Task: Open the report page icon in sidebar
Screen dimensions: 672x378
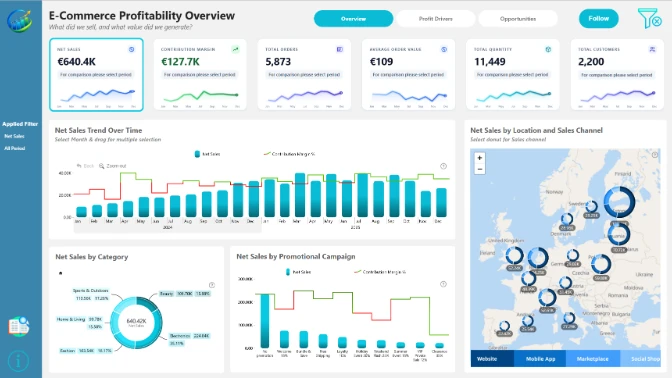Action: pos(19,327)
